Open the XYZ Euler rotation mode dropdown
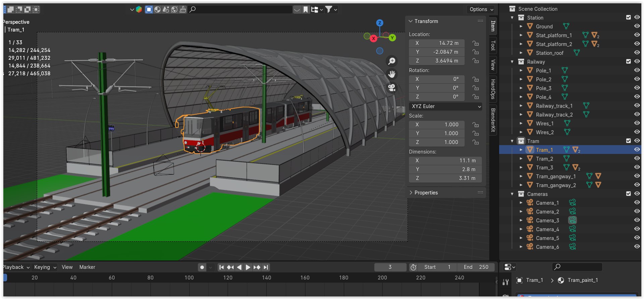Viewport: 644px width, 299px height. pyautogui.click(x=445, y=106)
